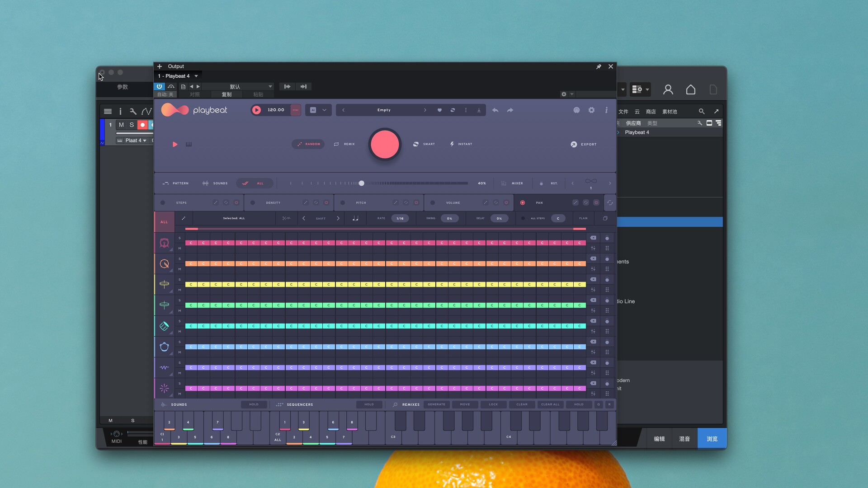Switch to the VOLUME tab
Image resolution: width=868 pixels, height=488 pixels.
(453, 203)
